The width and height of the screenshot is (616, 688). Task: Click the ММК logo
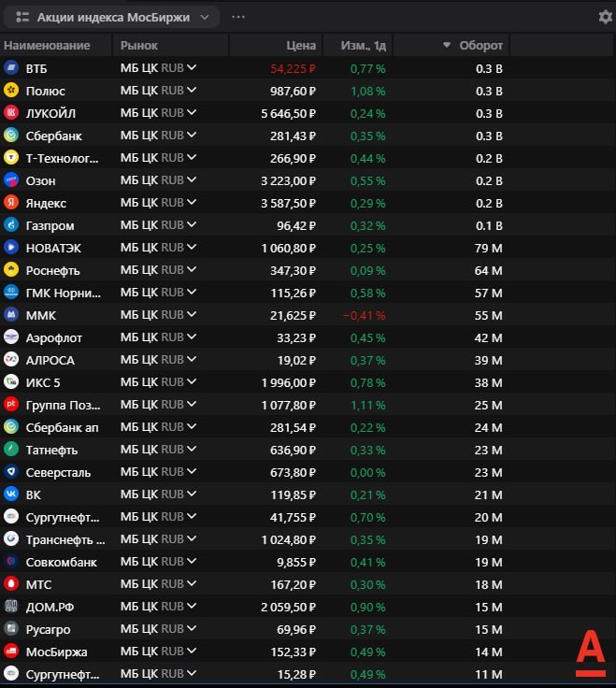(11, 315)
